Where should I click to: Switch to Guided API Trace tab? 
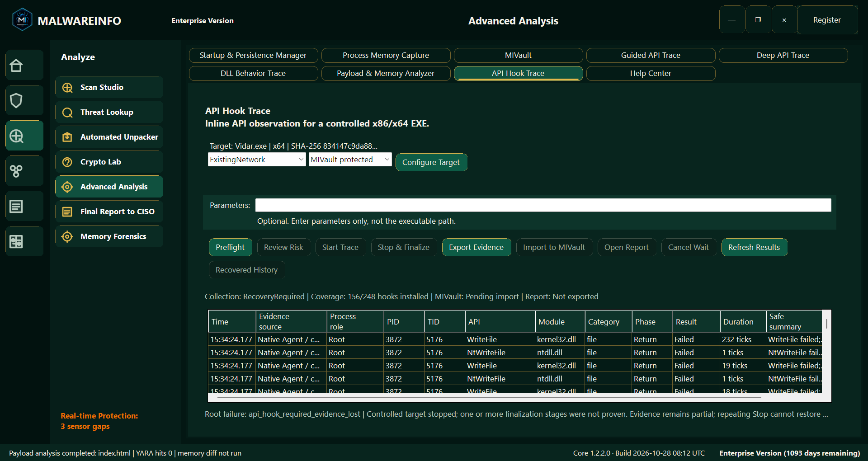[651, 55]
